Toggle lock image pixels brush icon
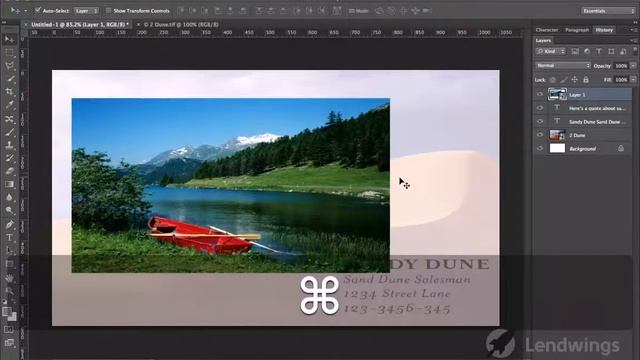The image size is (640, 360). click(x=564, y=80)
